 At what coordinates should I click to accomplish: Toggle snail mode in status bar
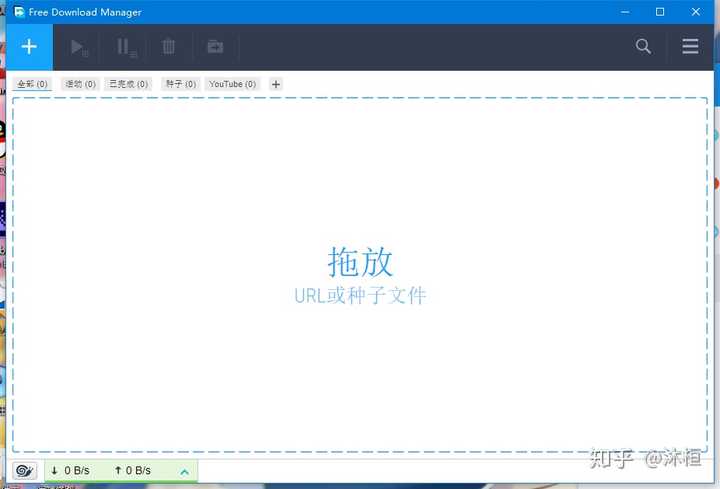pyautogui.click(x=25, y=470)
